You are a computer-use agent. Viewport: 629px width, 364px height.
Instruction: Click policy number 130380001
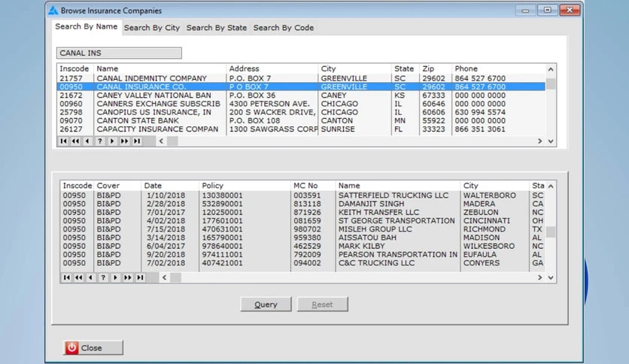[x=222, y=196]
